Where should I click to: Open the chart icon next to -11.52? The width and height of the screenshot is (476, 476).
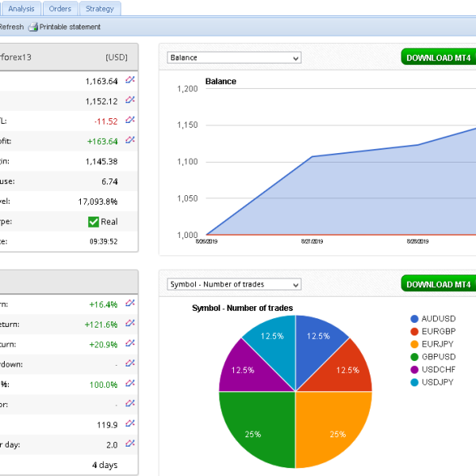[130, 121]
